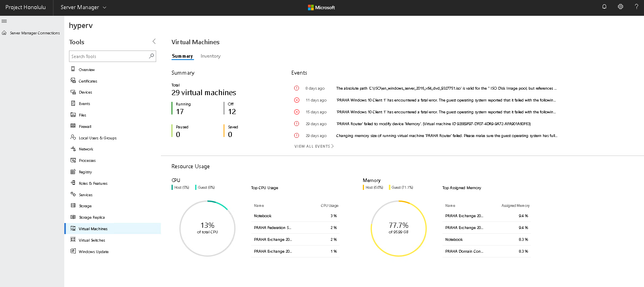This screenshot has height=287, width=644.
Task: Open the Server Manager dropdown
Action: point(83,7)
